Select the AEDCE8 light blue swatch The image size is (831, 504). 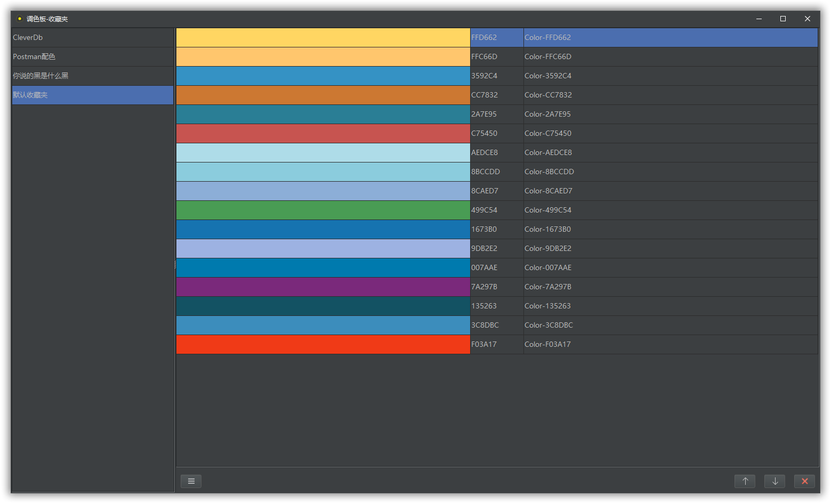tap(323, 152)
